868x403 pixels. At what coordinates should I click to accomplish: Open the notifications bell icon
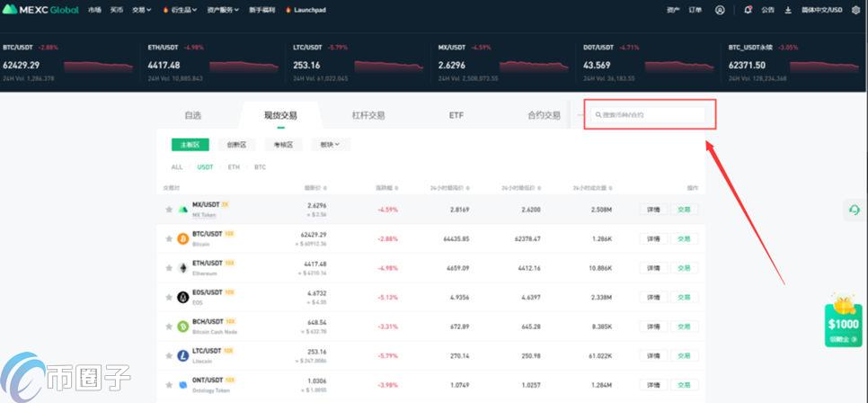pyautogui.click(x=748, y=10)
